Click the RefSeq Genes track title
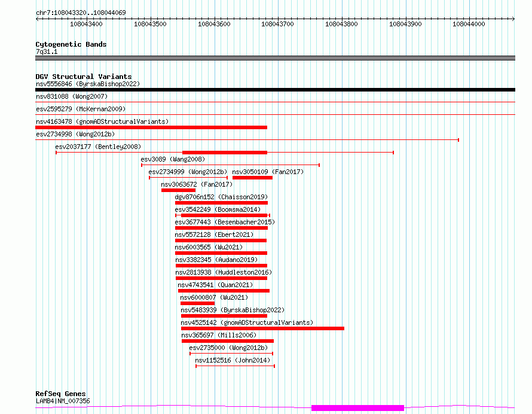The image size is (532, 414). pos(60,394)
